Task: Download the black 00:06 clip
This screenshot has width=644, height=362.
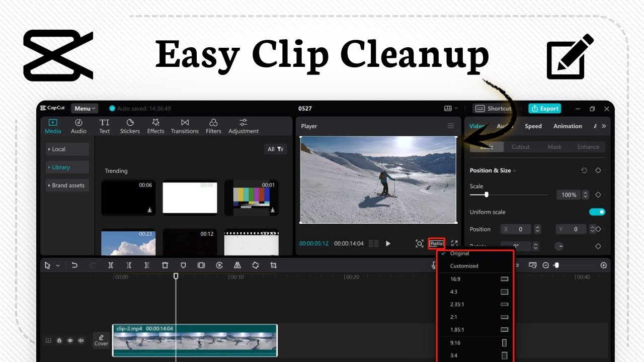Action: pos(149,210)
